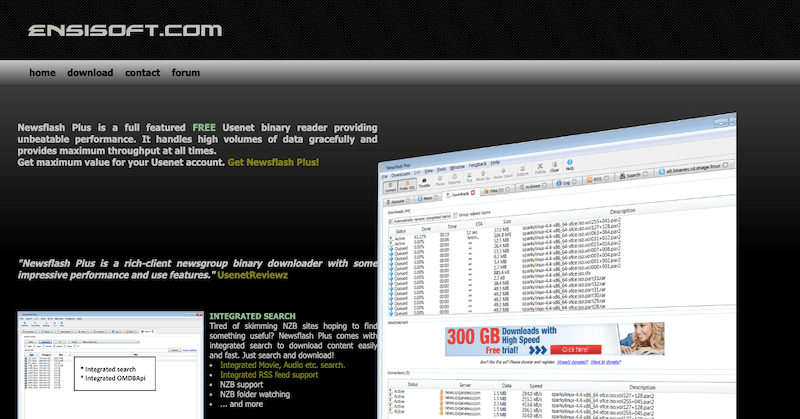Switch to RSS tab in Newsflash screenshot
Viewport: 800px width, 419px height.
tap(597, 179)
